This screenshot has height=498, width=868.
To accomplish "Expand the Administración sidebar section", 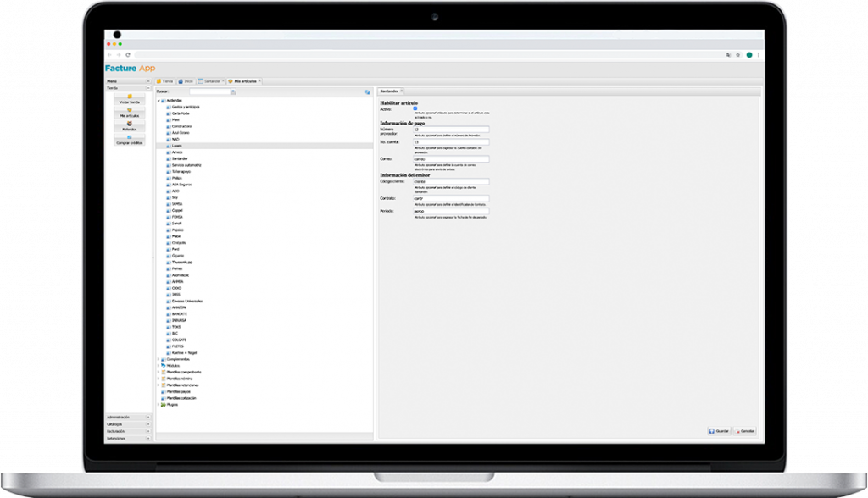I will pyautogui.click(x=147, y=418).
